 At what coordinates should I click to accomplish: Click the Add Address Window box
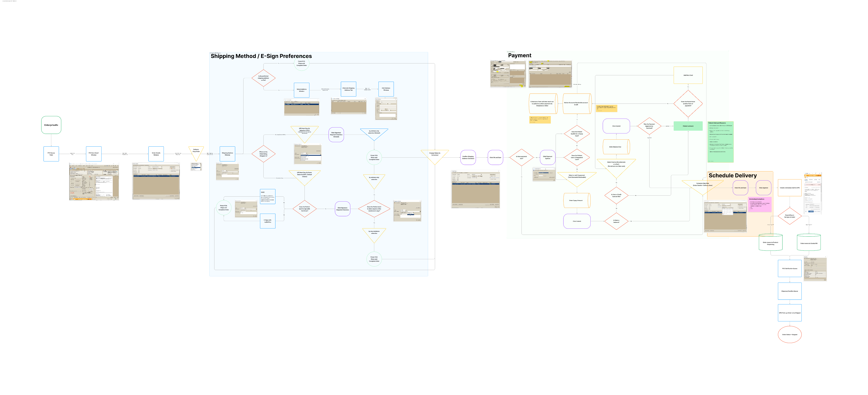386,89
